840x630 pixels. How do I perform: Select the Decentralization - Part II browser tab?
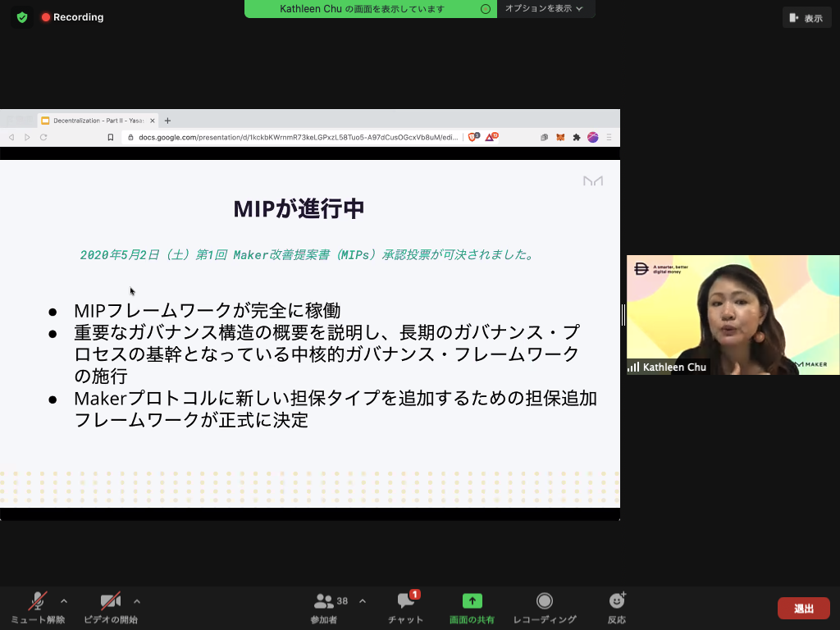98,121
